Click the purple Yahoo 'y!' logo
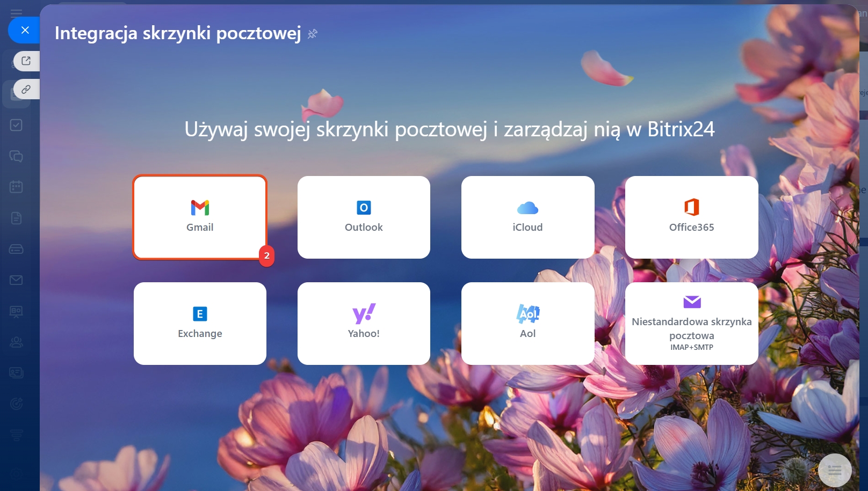 pyautogui.click(x=364, y=313)
